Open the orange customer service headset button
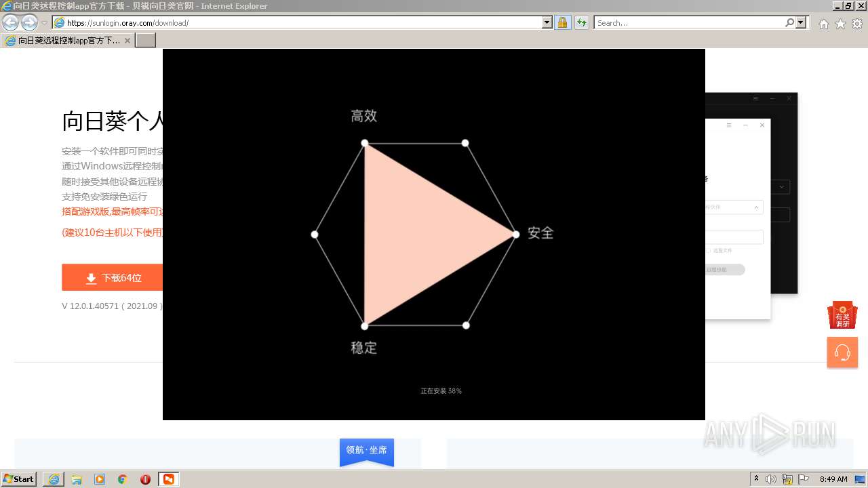868x488 pixels. (842, 352)
